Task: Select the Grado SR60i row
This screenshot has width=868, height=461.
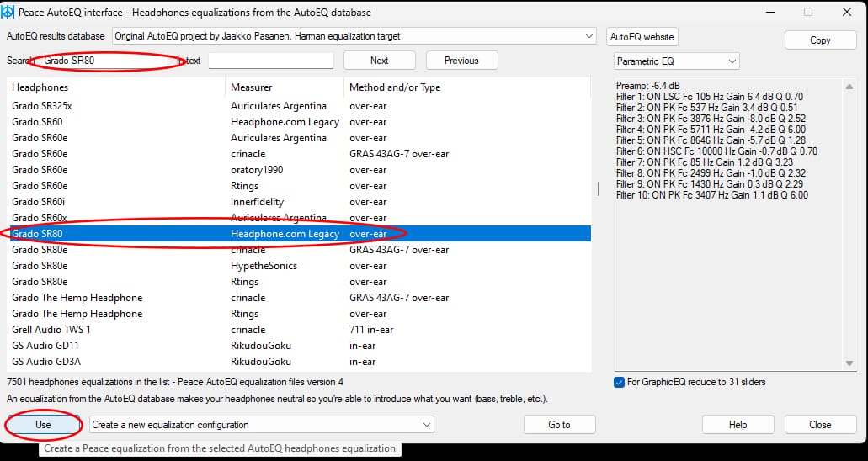Action: (300, 202)
